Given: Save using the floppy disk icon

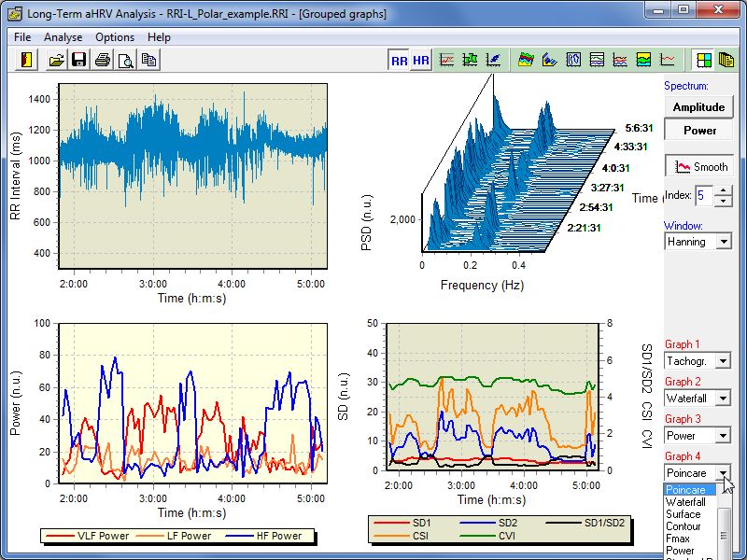Looking at the screenshot, I should pyautogui.click(x=79, y=60).
